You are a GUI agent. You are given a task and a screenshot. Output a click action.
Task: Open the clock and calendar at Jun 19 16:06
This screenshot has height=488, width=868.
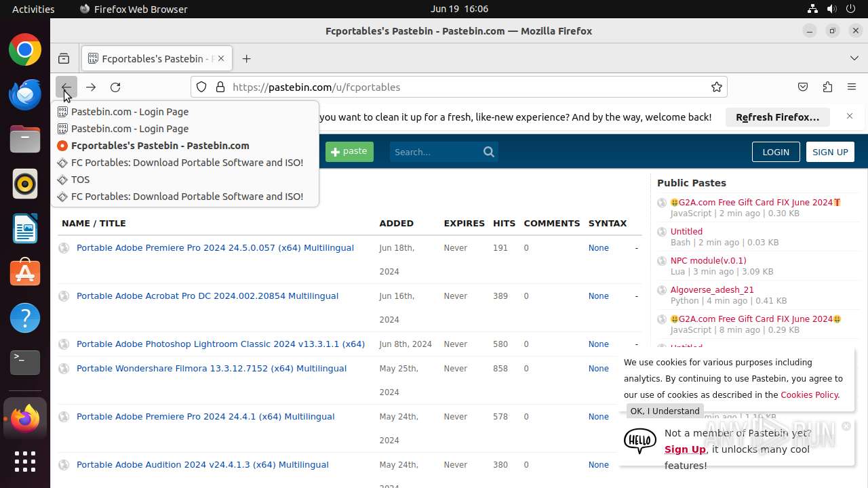pyautogui.click(x=459, y=9)
